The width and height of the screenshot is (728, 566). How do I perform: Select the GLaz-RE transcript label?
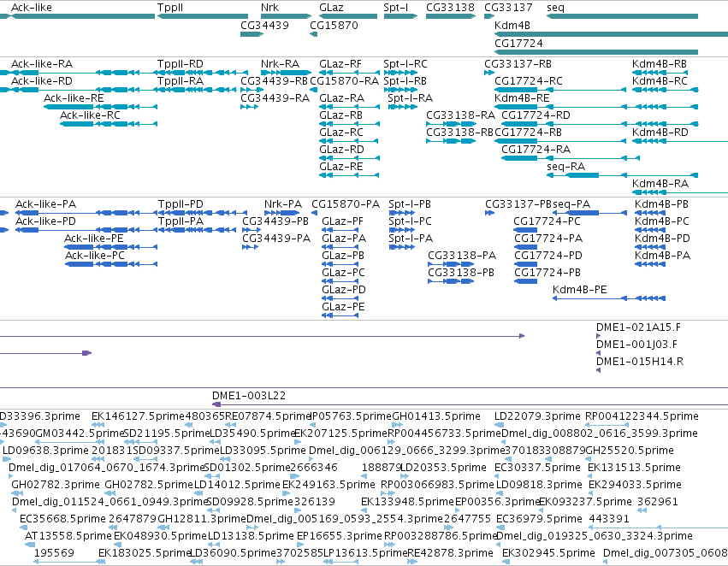(340, 167)
